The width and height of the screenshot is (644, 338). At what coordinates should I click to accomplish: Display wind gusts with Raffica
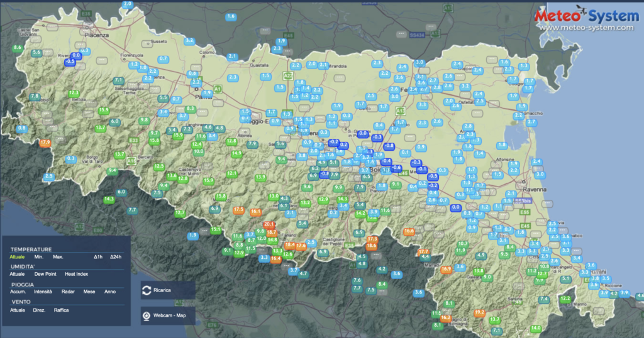tap(61, 310)
